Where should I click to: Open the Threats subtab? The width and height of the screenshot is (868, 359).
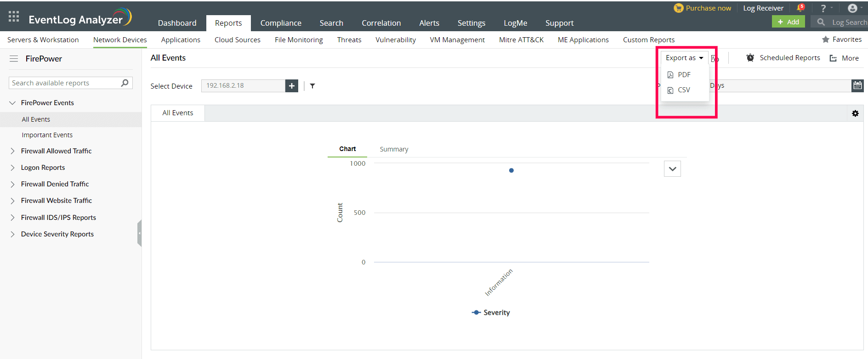pyautogui.click(x=349, y=40)
